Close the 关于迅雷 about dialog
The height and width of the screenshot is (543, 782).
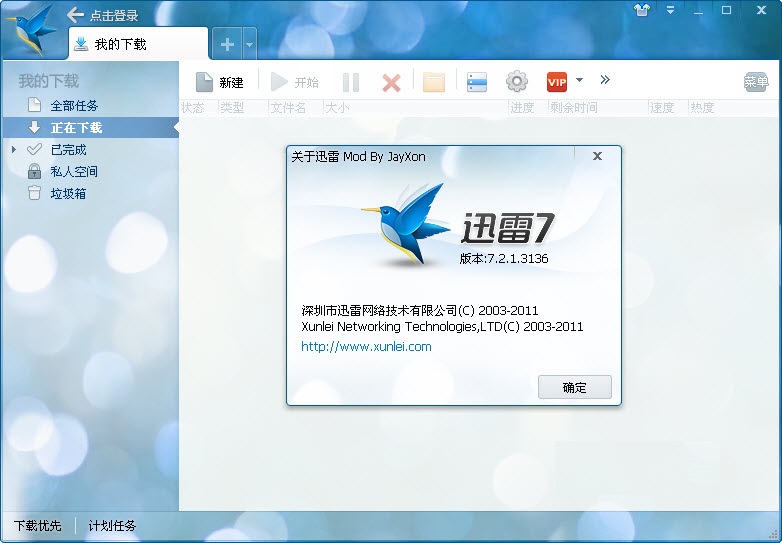click(x=597, y=156)
